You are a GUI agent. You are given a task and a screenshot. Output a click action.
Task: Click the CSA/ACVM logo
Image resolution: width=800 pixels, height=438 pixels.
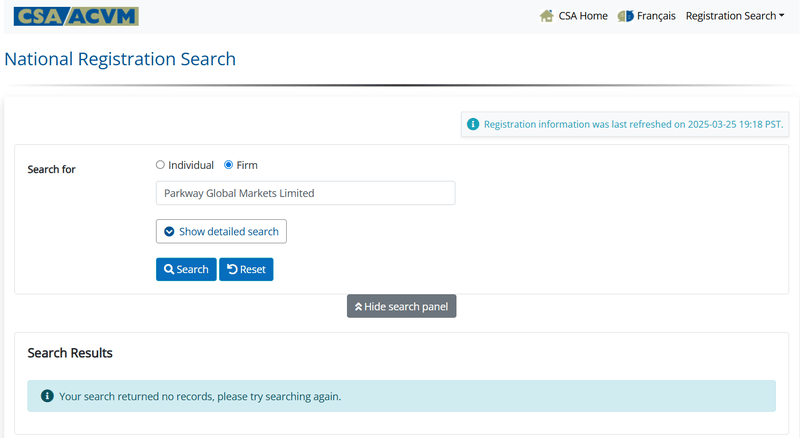tap(76, 16)
